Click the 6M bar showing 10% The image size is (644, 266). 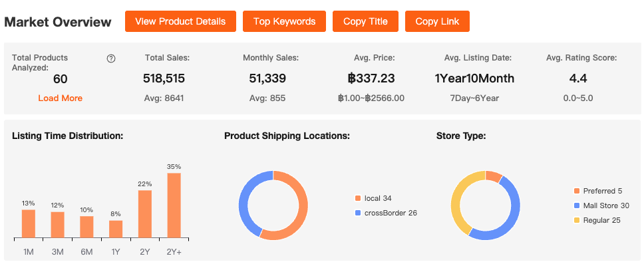click(x=86, y=227)
